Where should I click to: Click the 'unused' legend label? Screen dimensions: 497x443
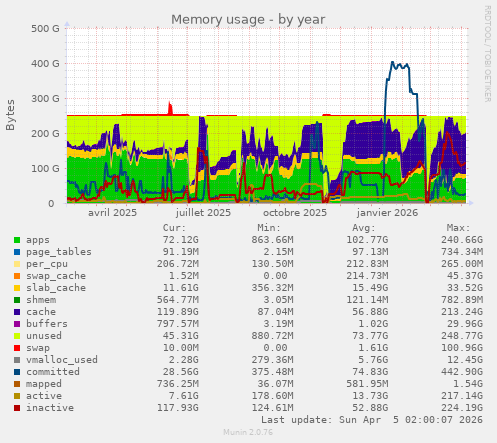pyautogui.click(x=44, y=336)
